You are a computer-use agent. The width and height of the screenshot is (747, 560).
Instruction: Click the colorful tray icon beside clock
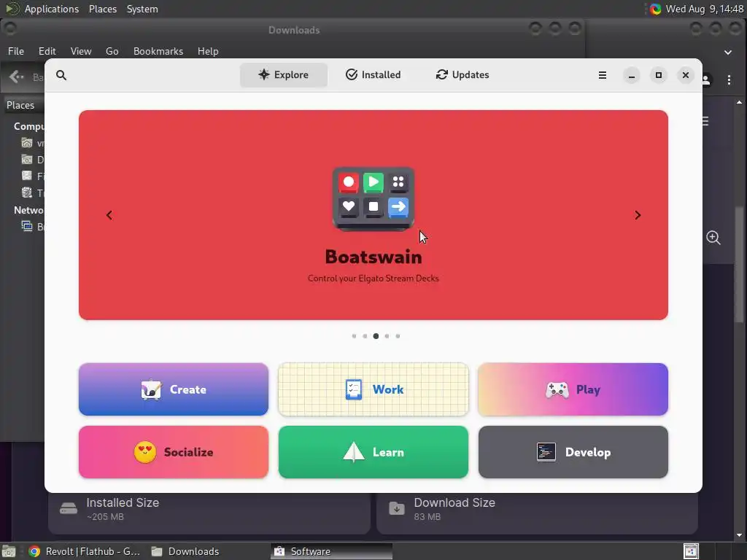click(x=656, y=9)
